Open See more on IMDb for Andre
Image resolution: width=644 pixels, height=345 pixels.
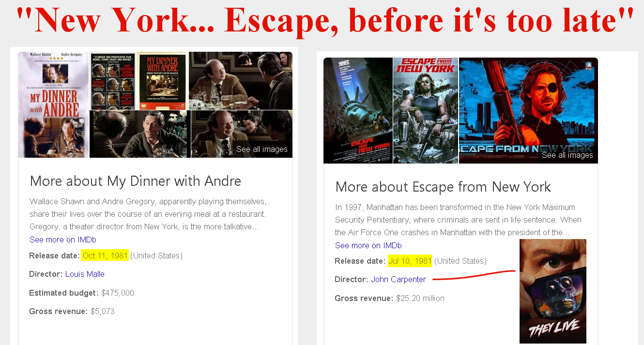[63, 240]
